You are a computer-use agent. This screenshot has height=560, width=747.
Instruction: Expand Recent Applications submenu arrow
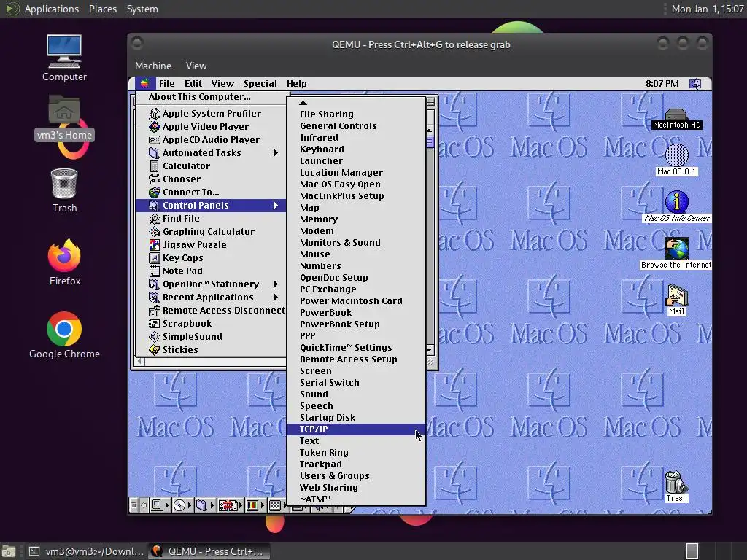275,297
